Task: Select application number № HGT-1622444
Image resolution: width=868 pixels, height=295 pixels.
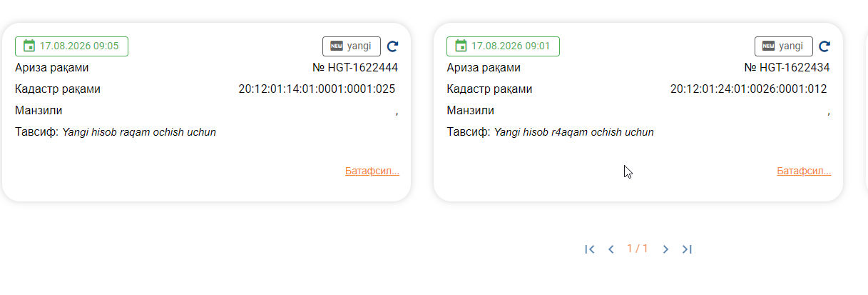Action: 355,68
